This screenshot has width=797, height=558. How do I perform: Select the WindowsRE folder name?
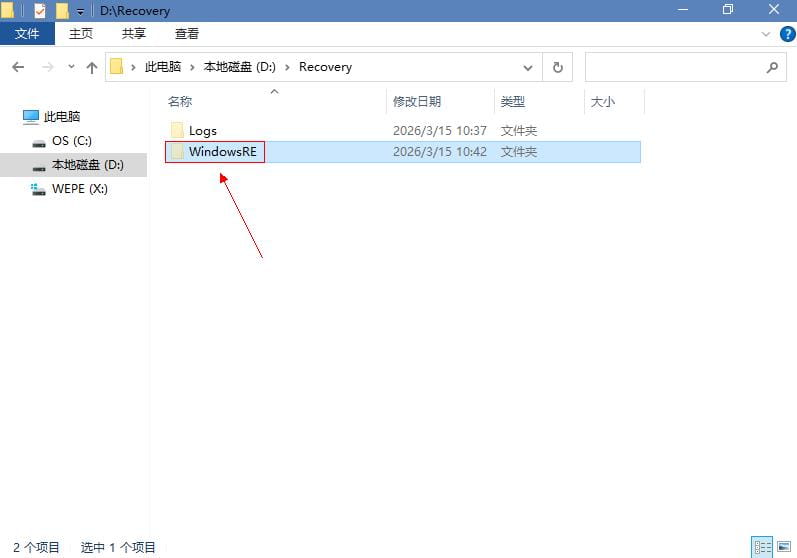(x=223, y=151)
